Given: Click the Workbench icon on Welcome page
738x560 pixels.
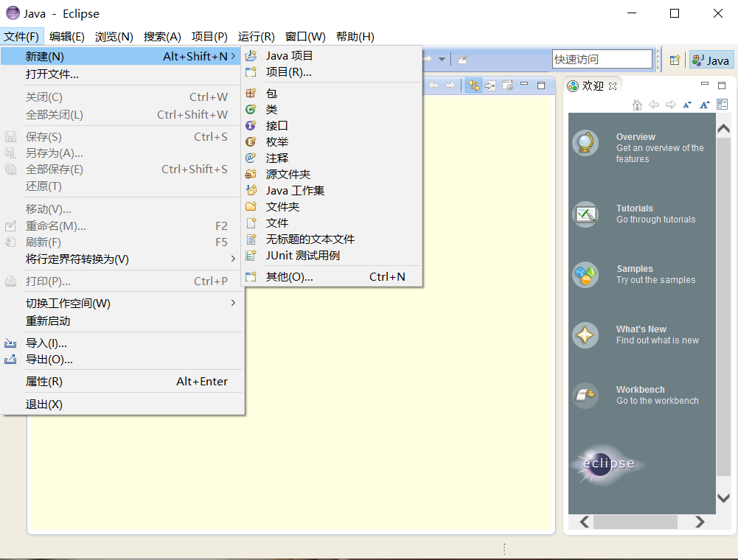Looking at the screenshot, I should click(585, 395).
